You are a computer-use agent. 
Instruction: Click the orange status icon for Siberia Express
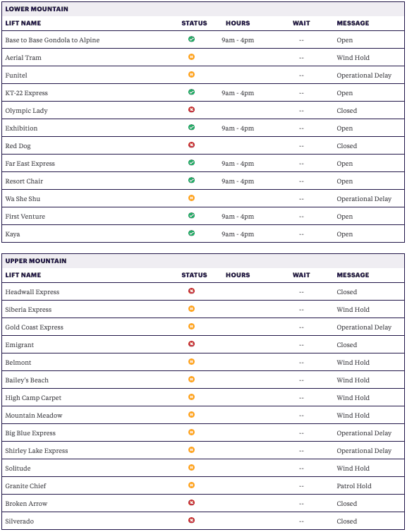(191, 309)
